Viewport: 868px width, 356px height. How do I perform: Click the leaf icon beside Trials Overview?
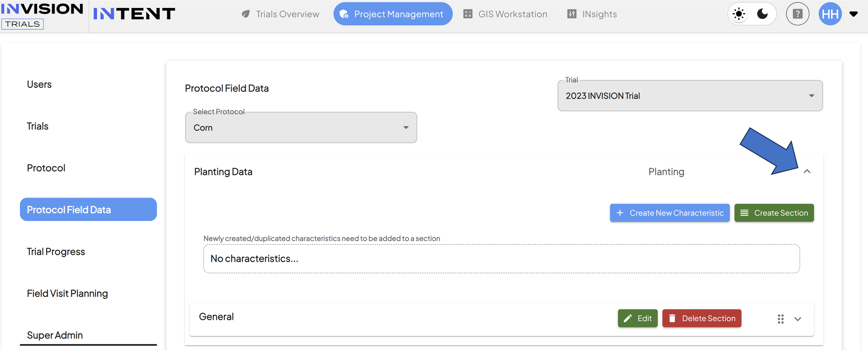click(x=246, y=14)
